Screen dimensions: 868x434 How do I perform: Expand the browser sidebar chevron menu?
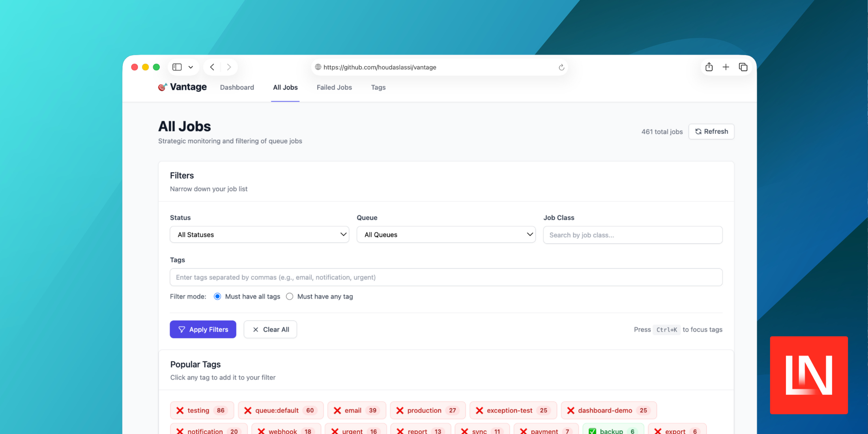click(191, 67)
